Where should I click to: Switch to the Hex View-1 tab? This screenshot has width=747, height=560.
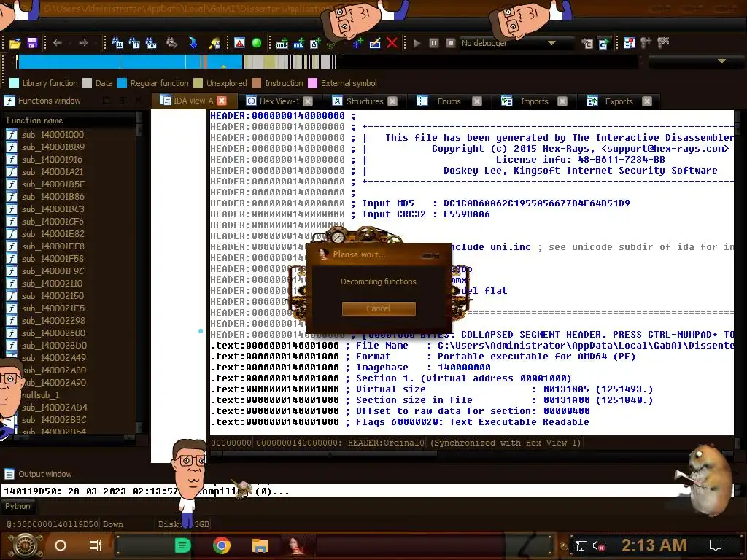point(279,101)
